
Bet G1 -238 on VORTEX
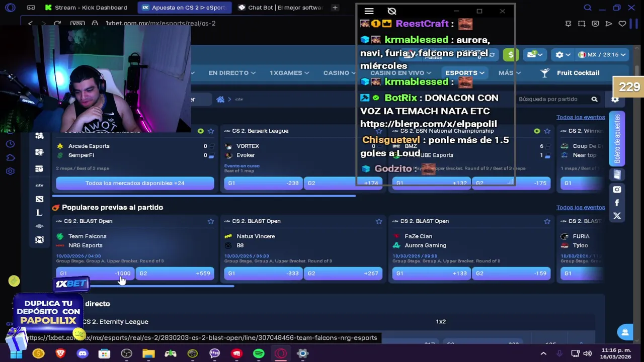tap(263, 183)
